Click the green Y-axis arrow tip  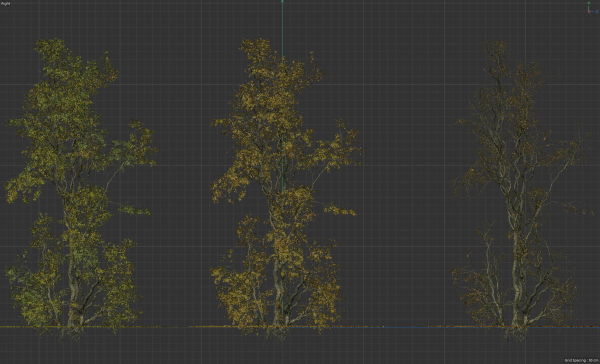(x=282, y=2)
